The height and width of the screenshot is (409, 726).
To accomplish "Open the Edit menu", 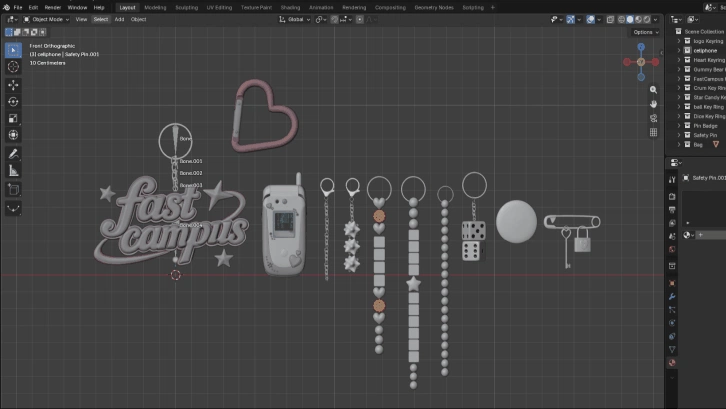I will (x=33, y=7).
